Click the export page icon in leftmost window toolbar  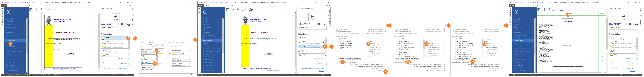tap(53, 10)
